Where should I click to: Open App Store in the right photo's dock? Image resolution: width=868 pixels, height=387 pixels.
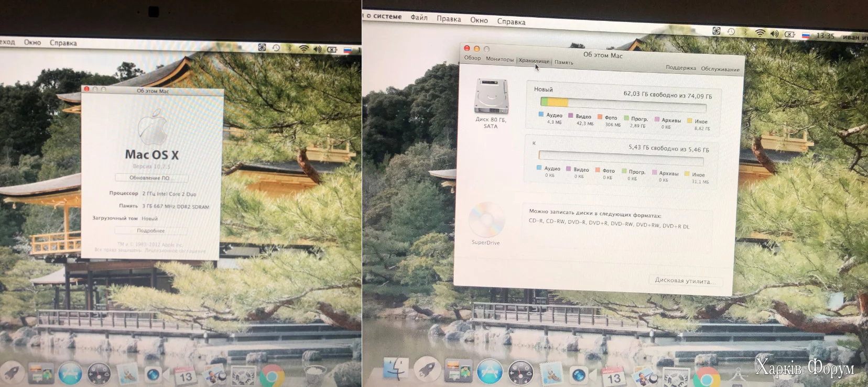(490, 372)
